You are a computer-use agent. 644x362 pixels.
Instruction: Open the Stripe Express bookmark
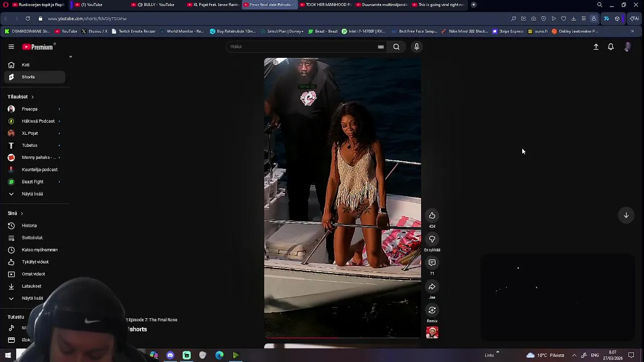[x=508, y=31]
